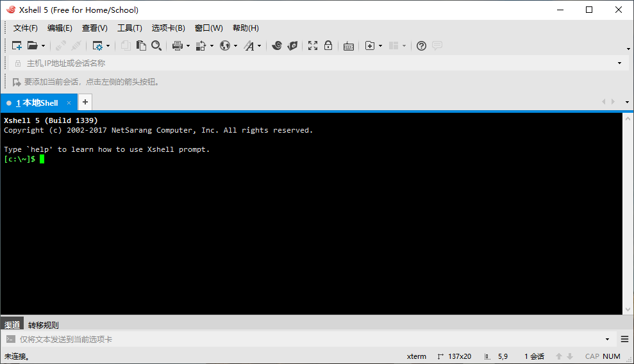Expand the Font dropdown arrow
This screenshot has height=364, width=634.
click(x=260, y=46)
